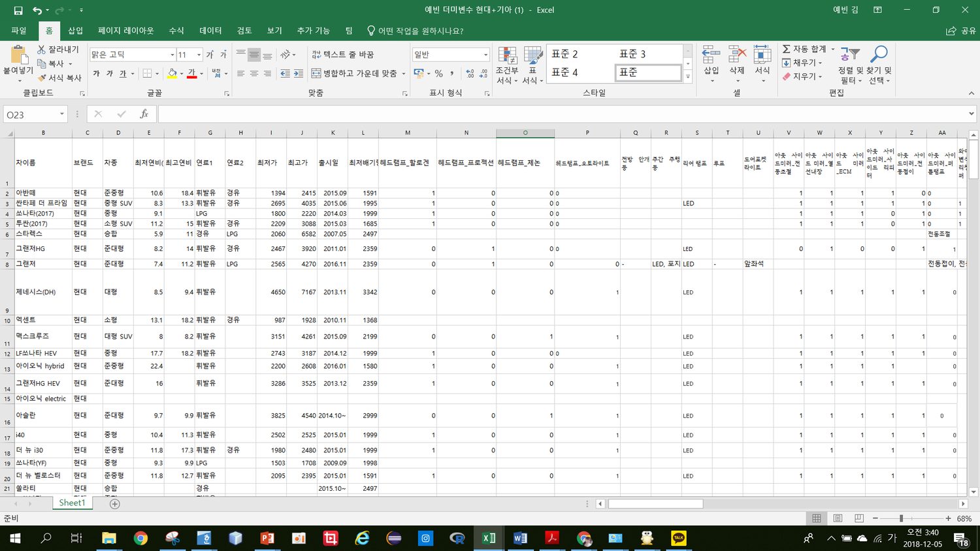
Task: Expand the cell styles gallery
Action: click(x=688, y=77)
